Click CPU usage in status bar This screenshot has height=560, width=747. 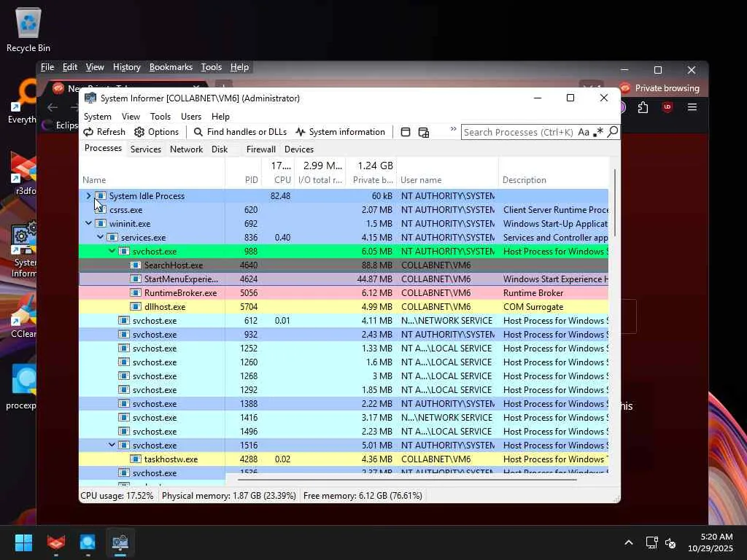117,496
